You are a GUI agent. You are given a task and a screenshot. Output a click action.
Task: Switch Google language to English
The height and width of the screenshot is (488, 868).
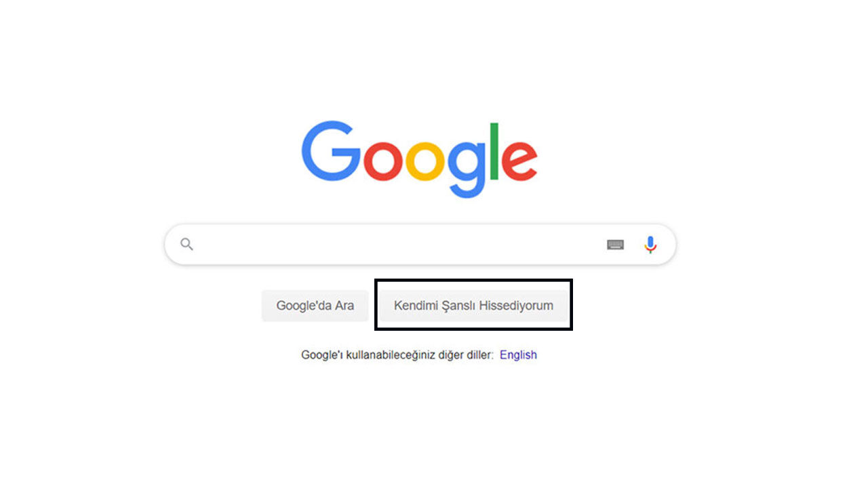pos(518,354)
